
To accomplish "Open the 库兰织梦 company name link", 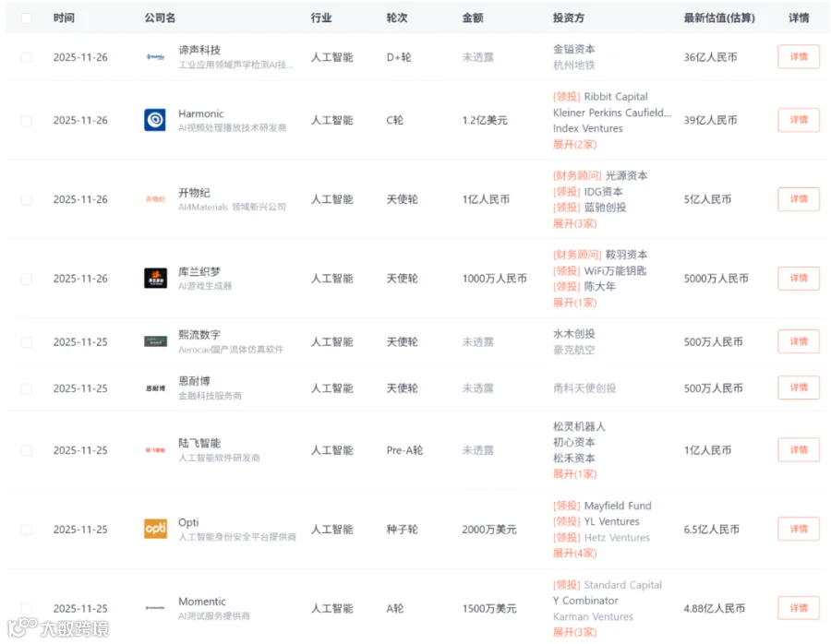I will point(199,271).
